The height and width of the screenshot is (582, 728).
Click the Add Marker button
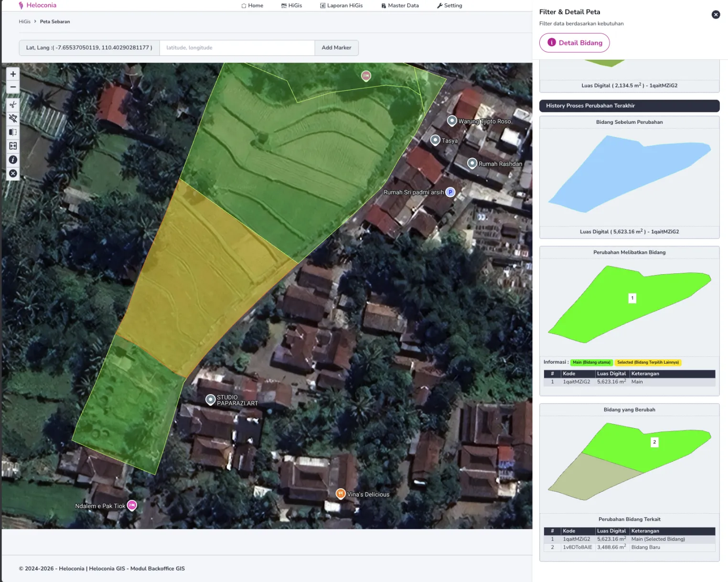tap(336, 48)
